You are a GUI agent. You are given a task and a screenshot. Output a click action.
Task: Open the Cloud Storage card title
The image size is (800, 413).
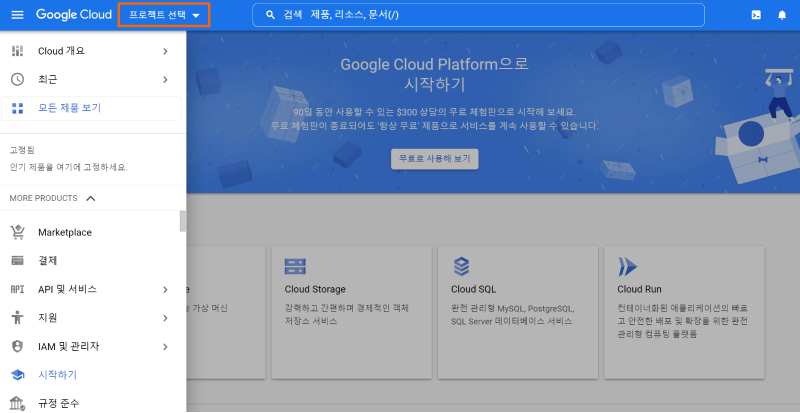click(315, 289)
